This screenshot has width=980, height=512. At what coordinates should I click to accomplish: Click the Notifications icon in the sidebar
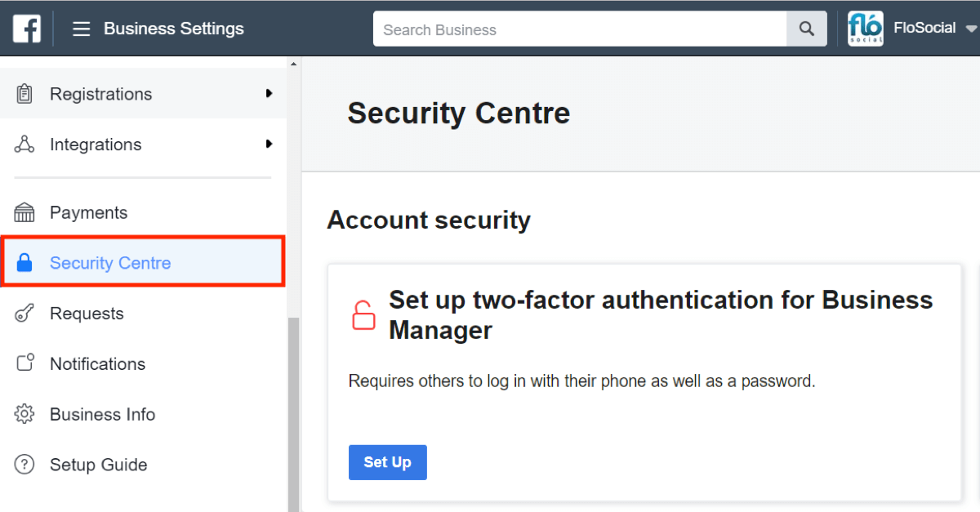click(x=24, y=363)
